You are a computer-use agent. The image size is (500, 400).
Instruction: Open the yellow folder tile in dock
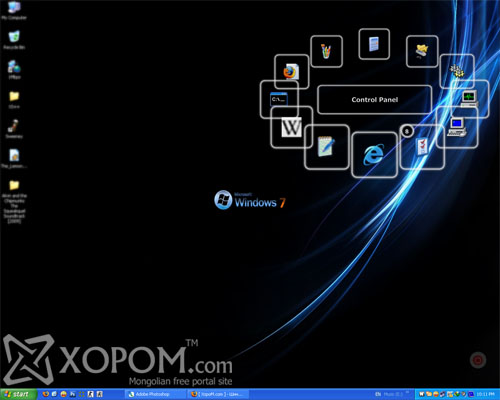click(x=422, y=51)
